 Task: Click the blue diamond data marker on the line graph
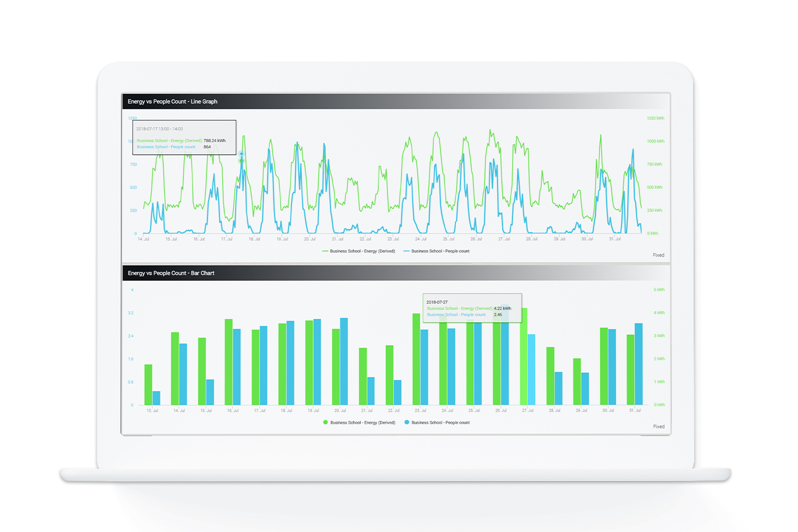[242, 154]
